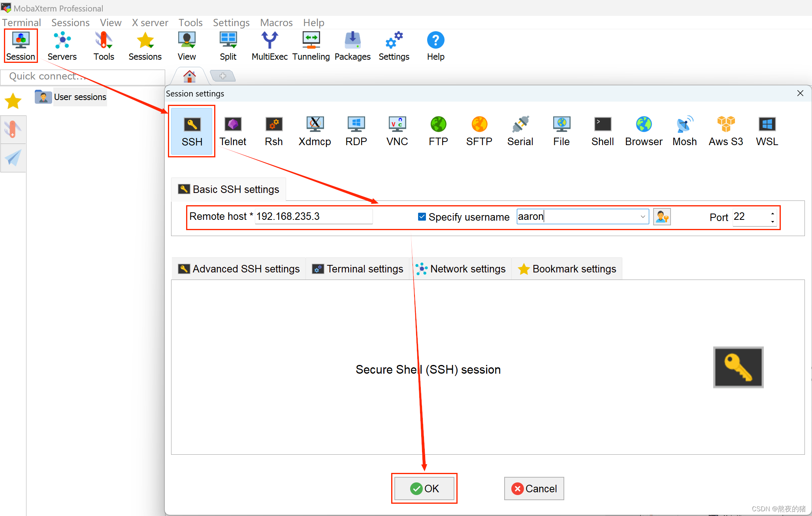
Task: Open the Tools menu in menu bar
Action: (190, 23)
